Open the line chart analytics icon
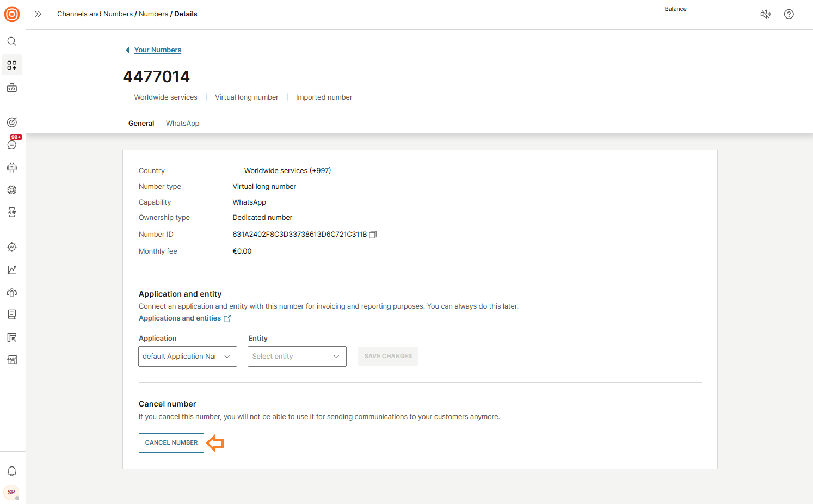813x504 pixels. click(12, 270)
